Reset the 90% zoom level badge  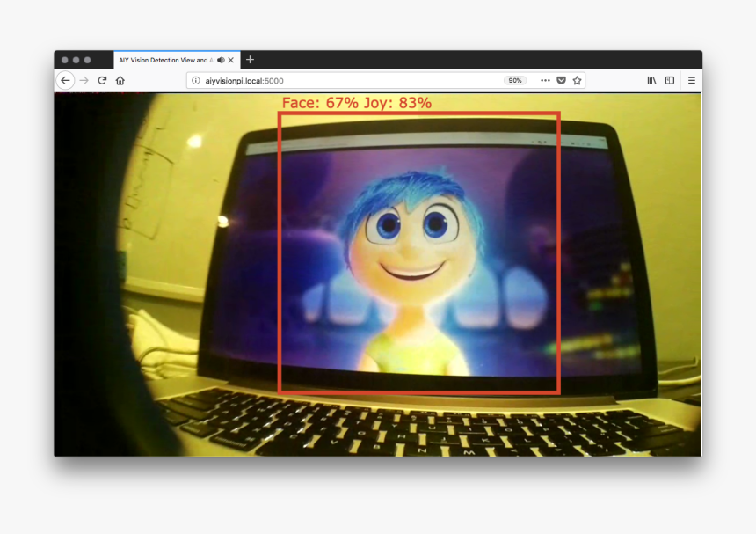(515, 81)
